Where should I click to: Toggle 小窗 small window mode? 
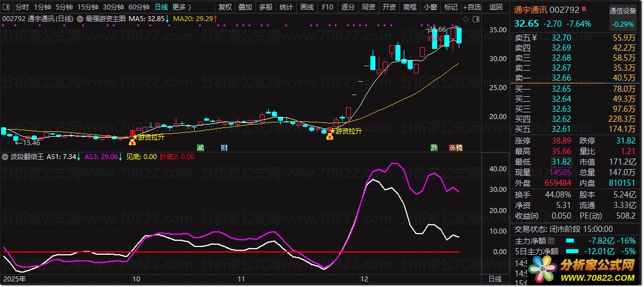pos(430,7)
